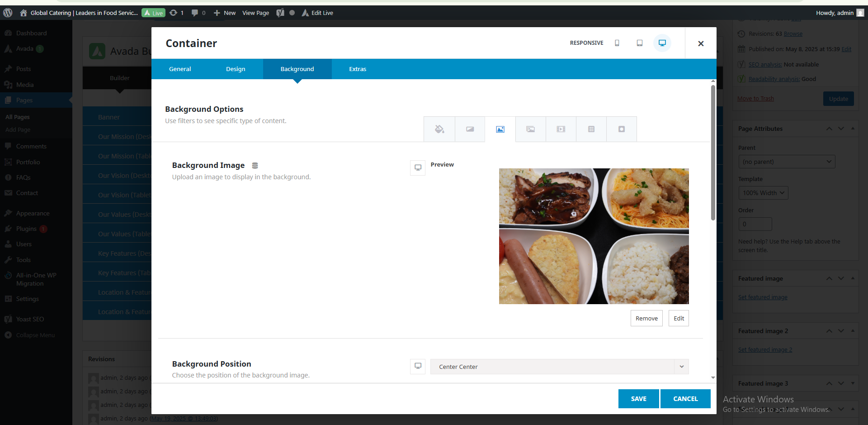868x425 pixels.
Task: Select the background slider images filter icon
Action: point(530,129)
